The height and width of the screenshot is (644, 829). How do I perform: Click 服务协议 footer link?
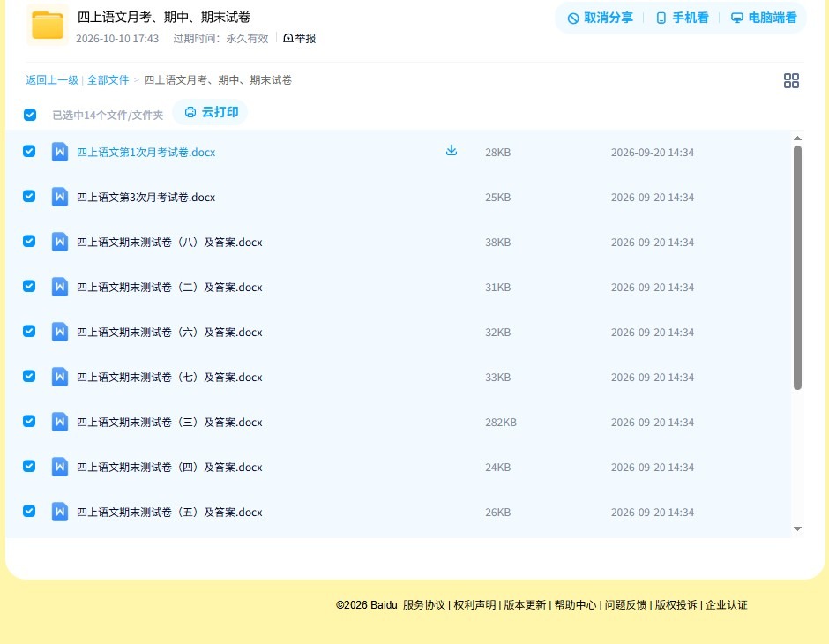tap(424, 605)
